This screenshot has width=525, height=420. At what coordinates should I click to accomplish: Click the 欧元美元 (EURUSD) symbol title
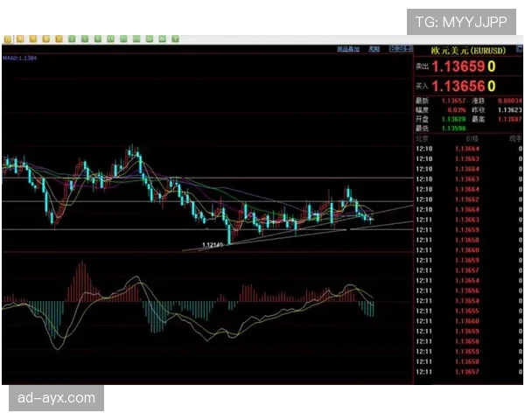(x=467, y=52)
